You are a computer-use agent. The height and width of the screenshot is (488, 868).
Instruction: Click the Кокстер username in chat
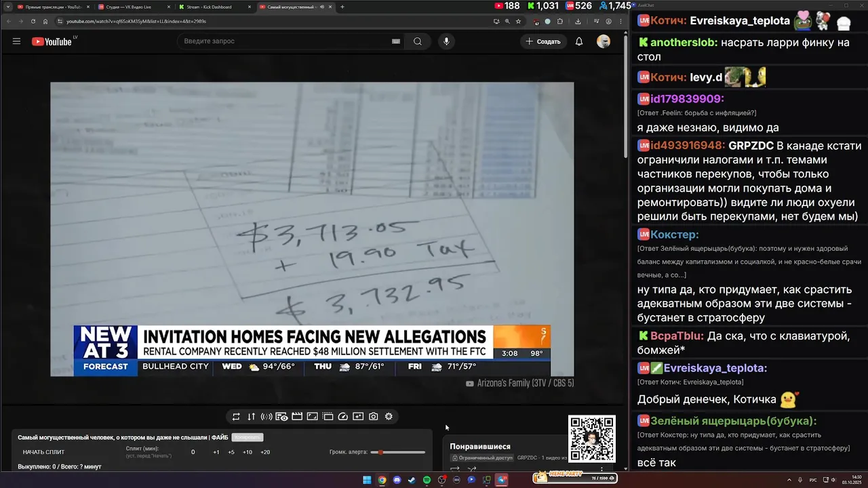[x=675, y=235]
